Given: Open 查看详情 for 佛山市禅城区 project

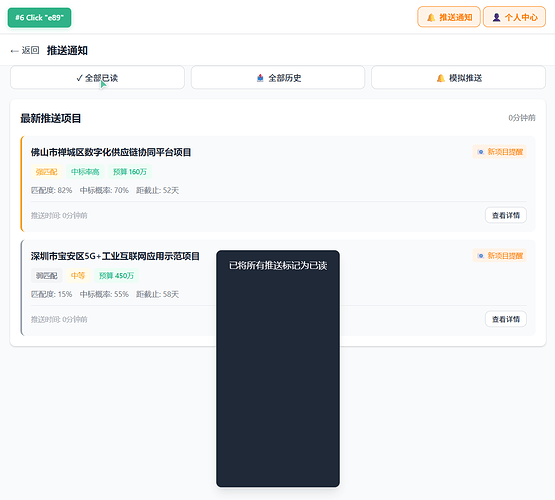Looking at the screenshot, I should click(506, 215).
